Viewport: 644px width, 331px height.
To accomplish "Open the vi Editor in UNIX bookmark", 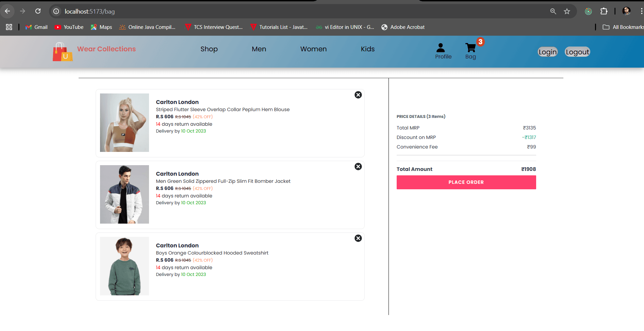I will (x=345, y=27).
